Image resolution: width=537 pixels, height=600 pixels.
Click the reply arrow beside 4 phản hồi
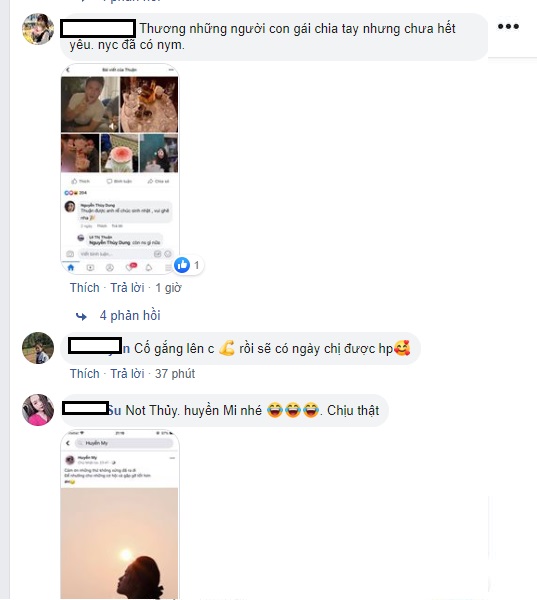pyautogui.click(x=81, y=316)
